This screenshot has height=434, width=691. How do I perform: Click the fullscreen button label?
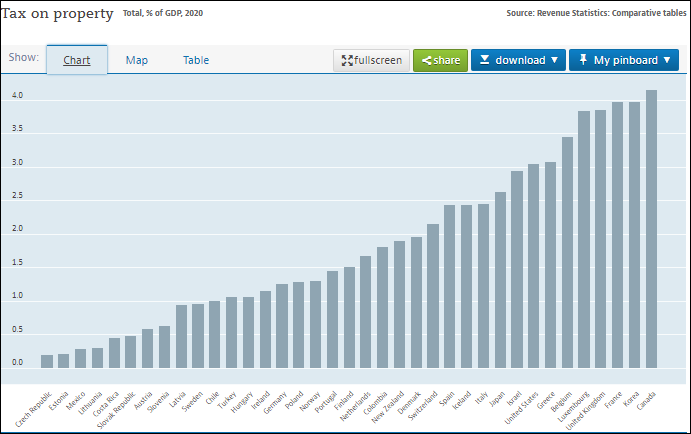(378, 60)
